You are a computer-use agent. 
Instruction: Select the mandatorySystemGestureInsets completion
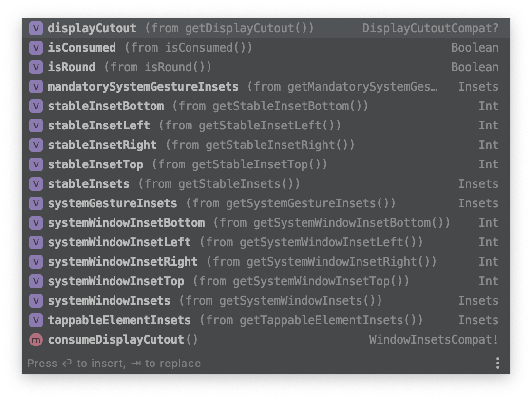pos(266,87)
